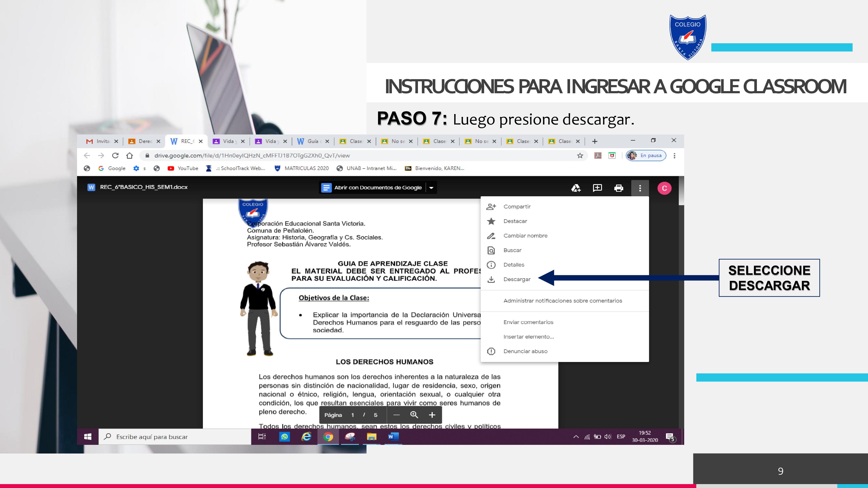The width and height of the screenshot is (868, 488).
Task: Click the Chrome back arrow
Action: click(x=87, y=155)
